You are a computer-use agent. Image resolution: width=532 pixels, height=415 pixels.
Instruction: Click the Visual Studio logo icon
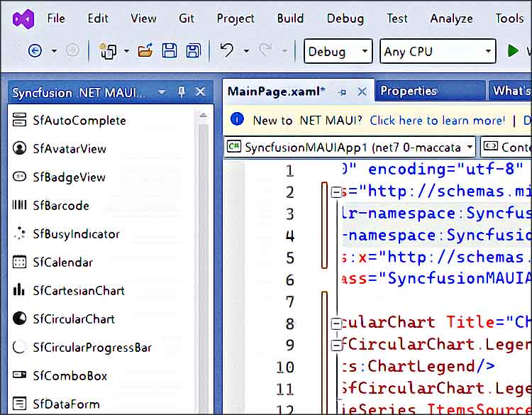click(23, 19)
